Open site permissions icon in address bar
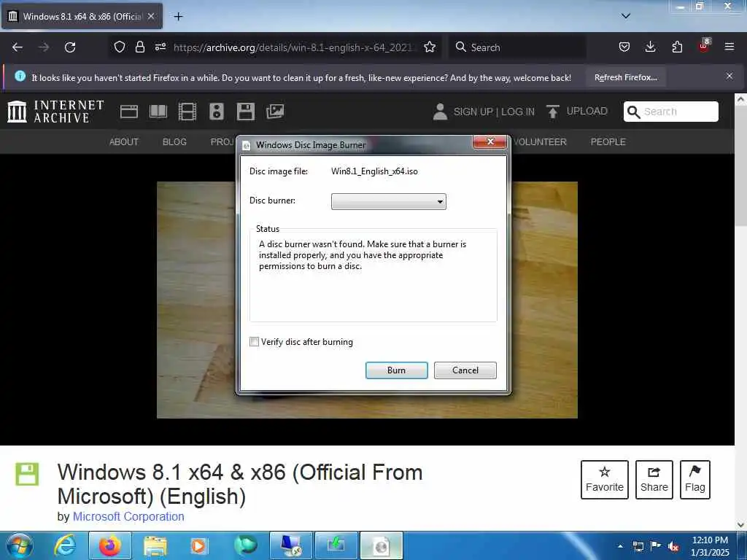 pyautogui.click(x=160, y=47)
